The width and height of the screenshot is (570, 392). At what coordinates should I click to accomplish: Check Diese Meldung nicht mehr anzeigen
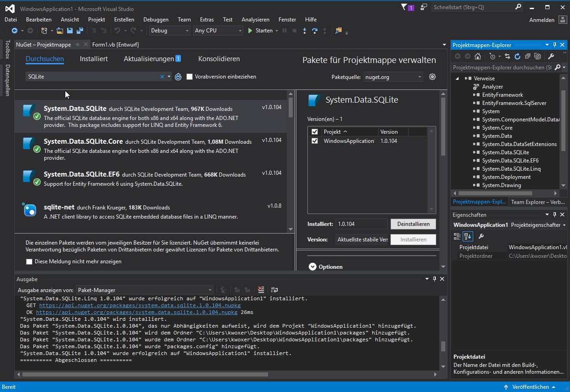tap(29, 261)
